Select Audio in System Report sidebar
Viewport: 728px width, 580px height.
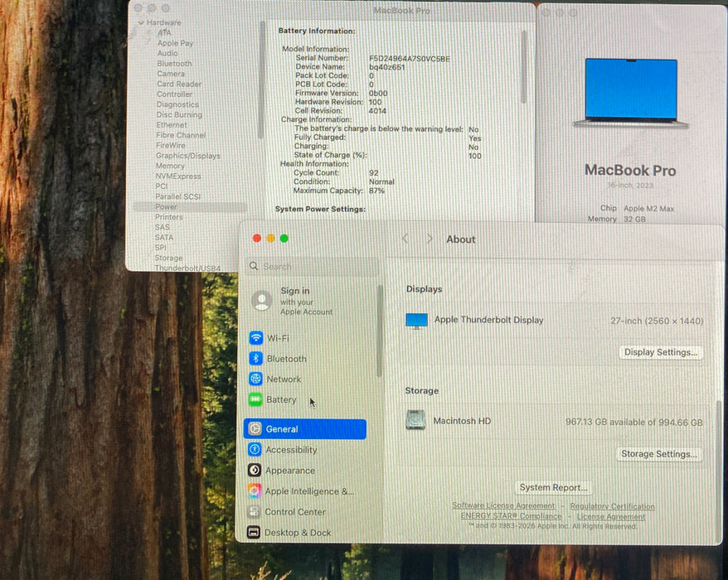(x=167, y=53)
